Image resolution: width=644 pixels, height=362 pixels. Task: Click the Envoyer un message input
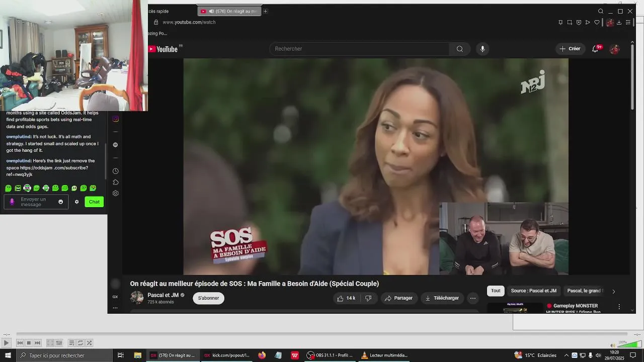[x=36, y=202]
